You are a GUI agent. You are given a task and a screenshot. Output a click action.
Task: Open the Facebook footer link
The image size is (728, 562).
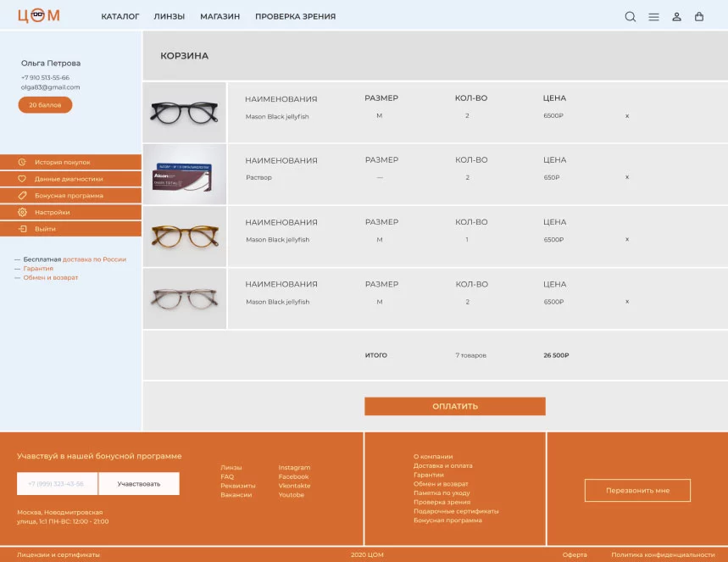293,476
